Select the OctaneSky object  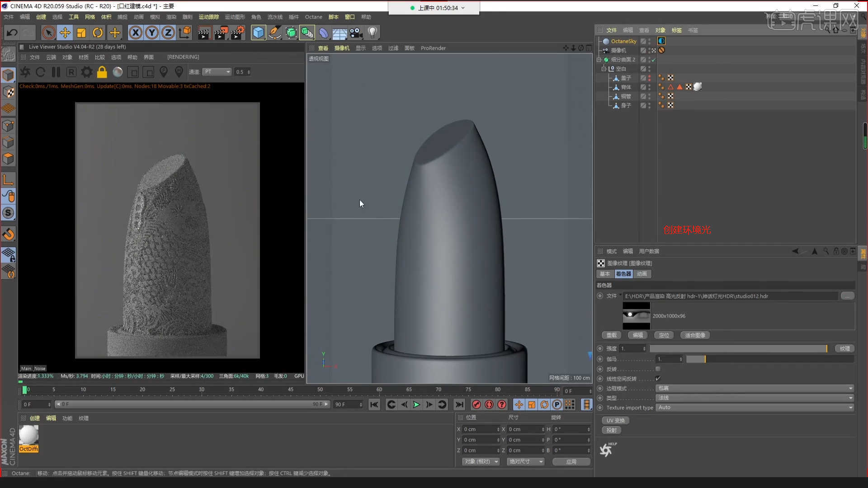click(x=623, y=41)
